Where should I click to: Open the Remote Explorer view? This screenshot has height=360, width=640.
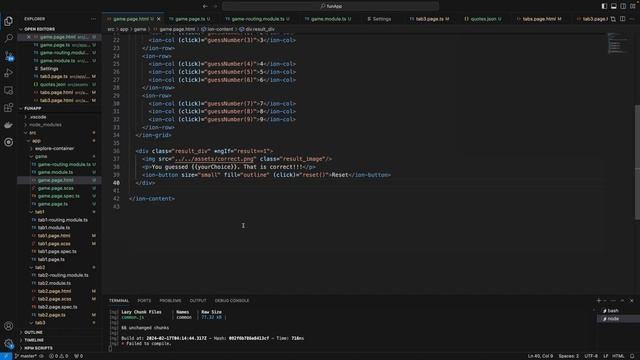pyautogui.click(x=9, y=90)
